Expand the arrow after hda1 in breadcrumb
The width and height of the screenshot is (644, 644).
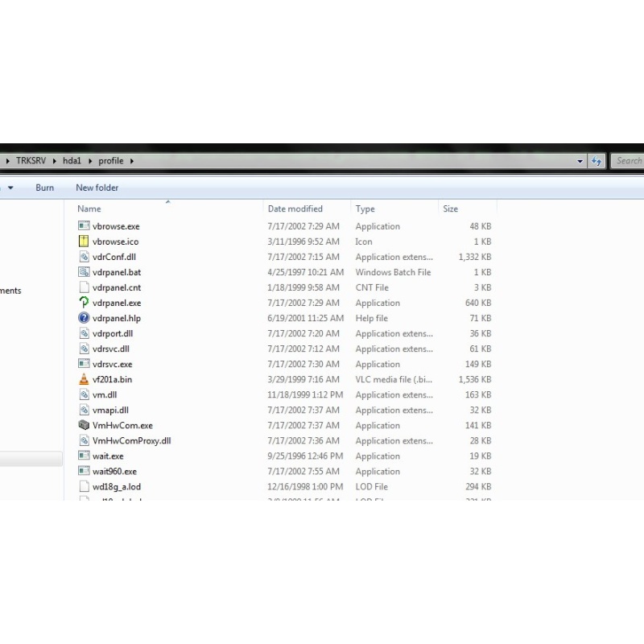(90, 161)
